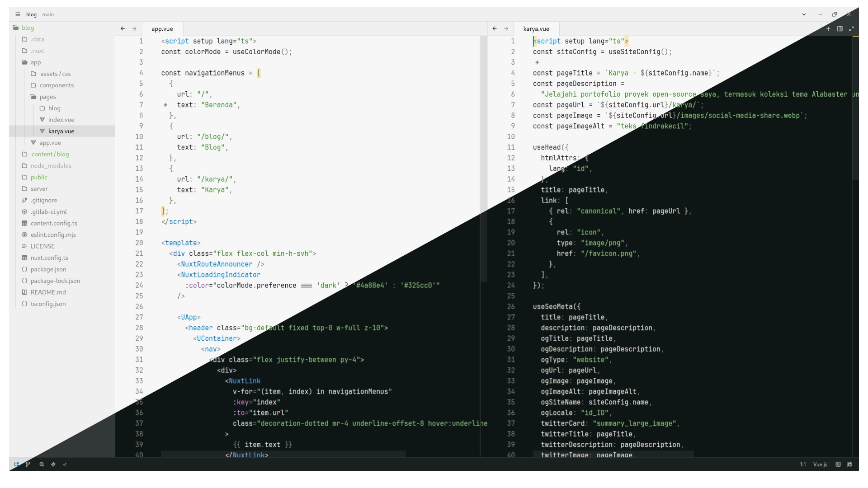The height and width of the screenshot is (488, 868).
Task: Split the editor pane using the split icon
Action: [840, 28]
